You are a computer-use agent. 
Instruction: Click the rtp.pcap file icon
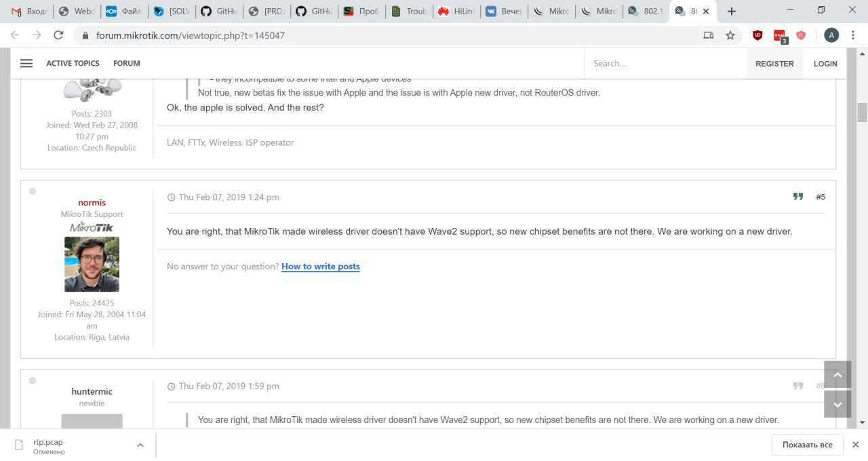18,445
